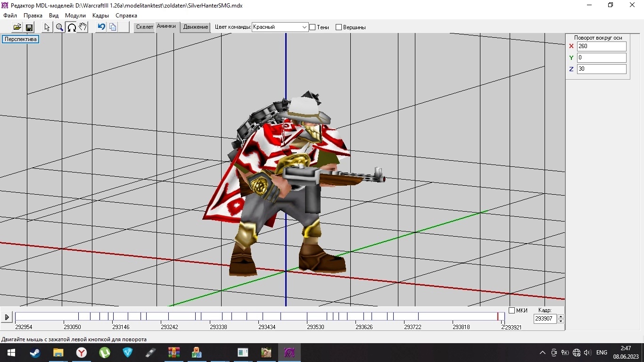Enable the Тени (shadows) checkbox

coord(312,27)
